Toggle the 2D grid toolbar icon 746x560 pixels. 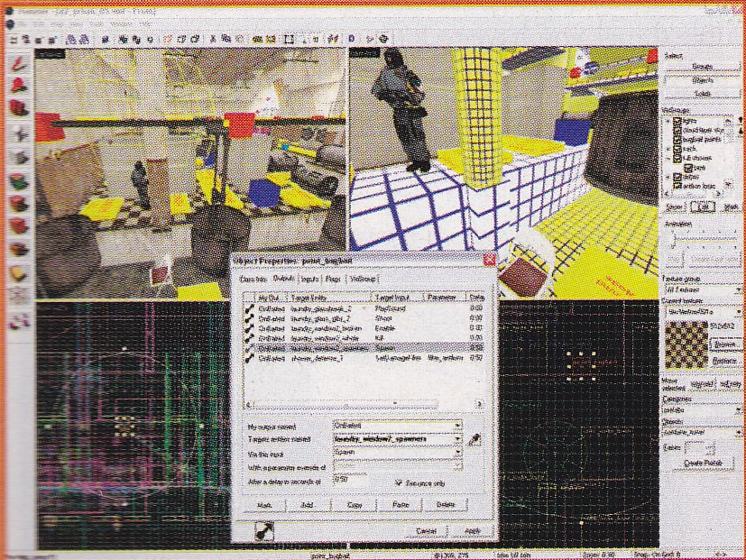[x=14, y=40]
